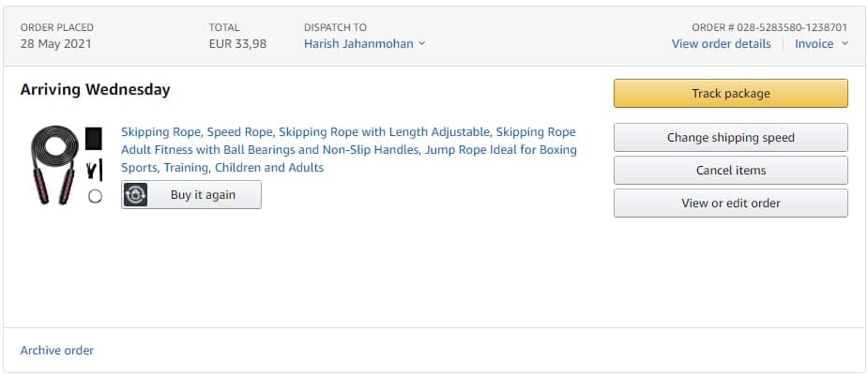The width and height of the screenshot is (868, 377).
Task: Open the skipping rope product thumbnail
Action: [67, 166]
